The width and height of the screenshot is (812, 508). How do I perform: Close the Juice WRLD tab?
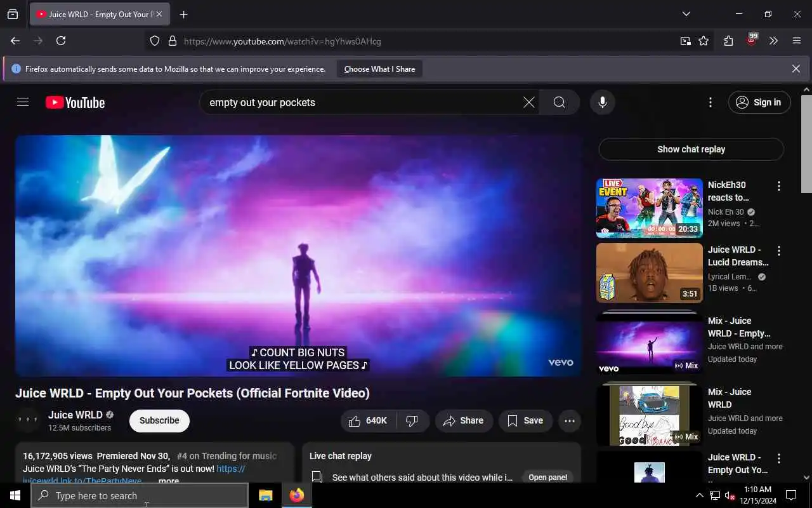coord(159,14)
